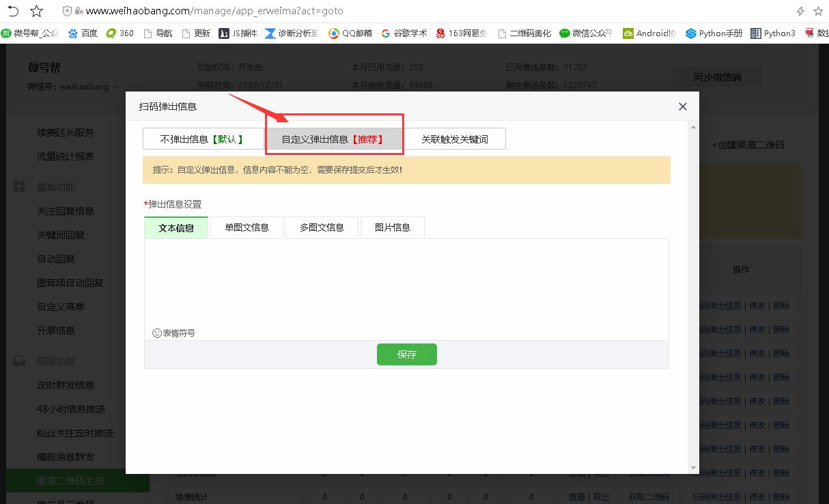
Task: Click the green 保存 button
Action: (406, 354)
